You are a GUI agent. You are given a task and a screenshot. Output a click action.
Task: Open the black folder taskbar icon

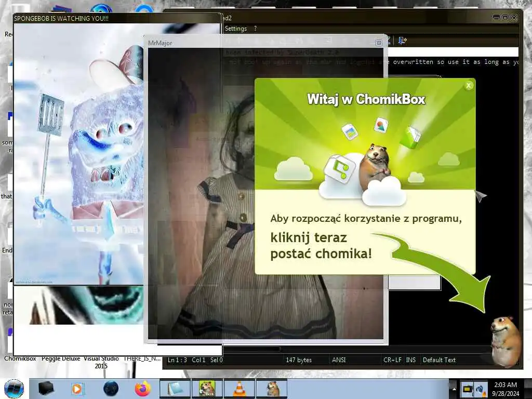46,389
